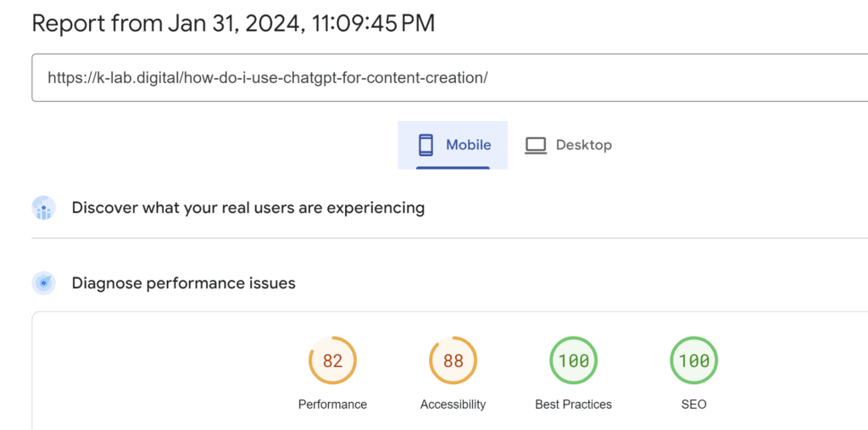Open the SEO label link
Screen dimensions: 868x430
(694, 405)
